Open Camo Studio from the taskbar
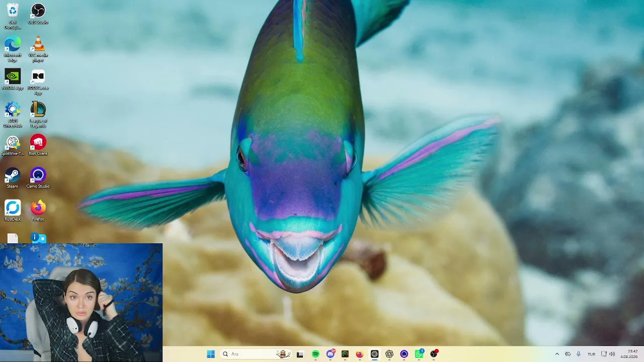Image resolution: width=644 pixels, height=362 pixels. click(404, 354)
